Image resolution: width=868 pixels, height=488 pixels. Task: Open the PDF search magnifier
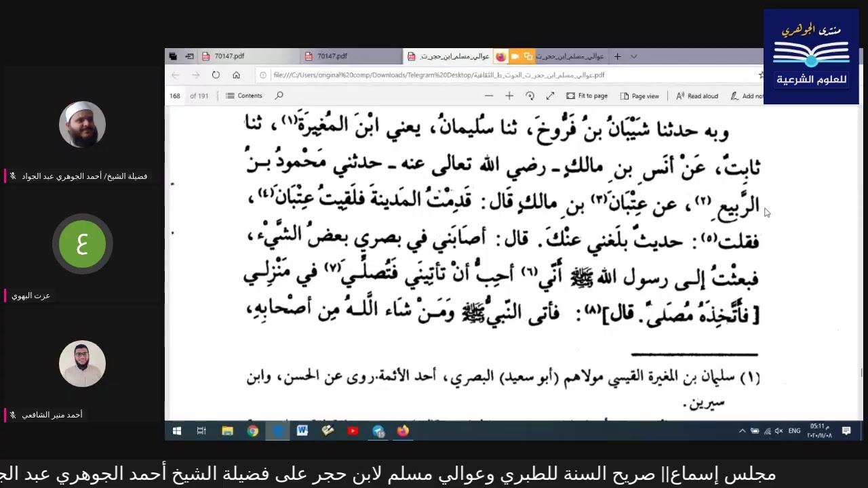(x=279, y=96)
